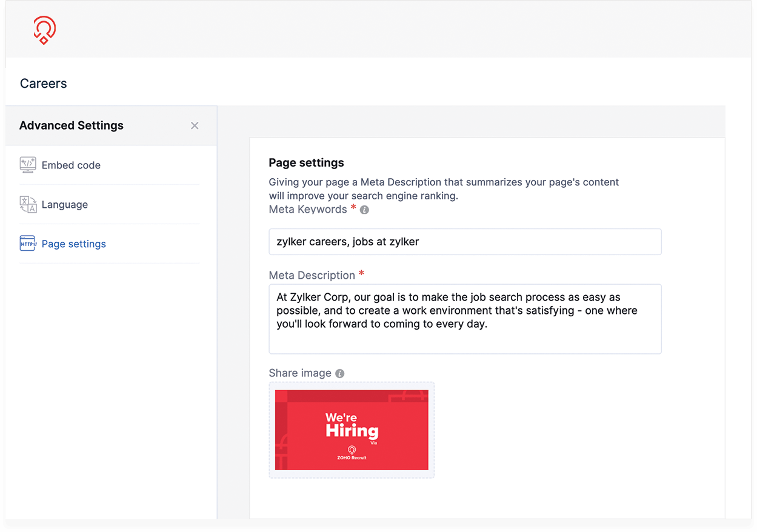The image size is (757, 532).
Task: Click the Share image label text
Action: point(300,373)
